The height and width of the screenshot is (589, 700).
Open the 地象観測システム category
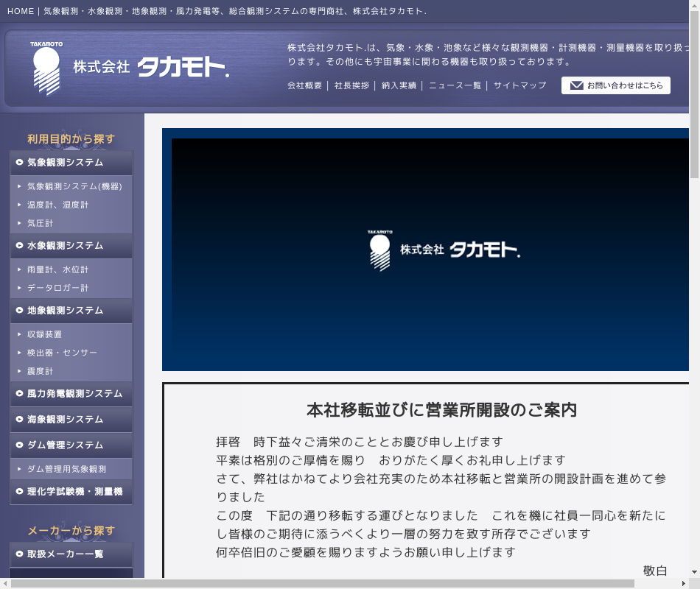(x=71, y=310)
